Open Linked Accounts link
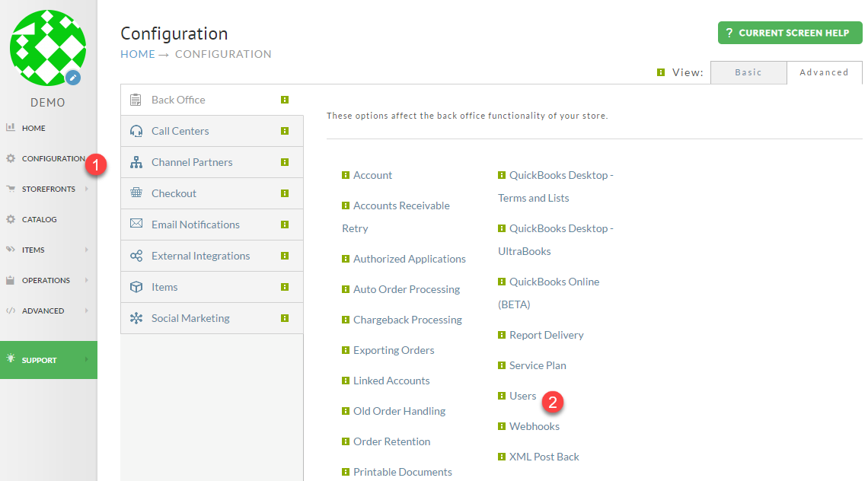 click(x=391, y=381)
